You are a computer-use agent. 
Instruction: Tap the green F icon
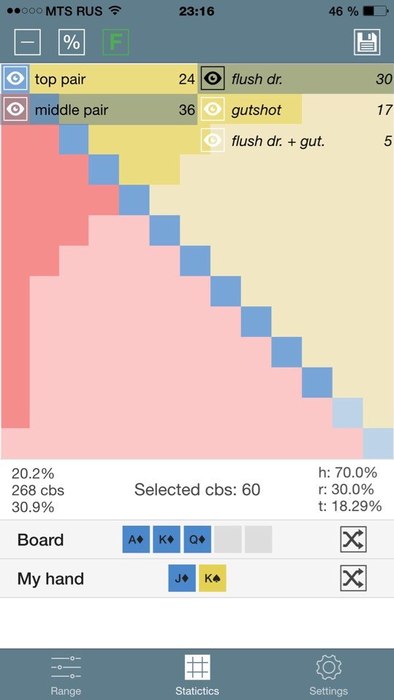click(x=116, y=42)
